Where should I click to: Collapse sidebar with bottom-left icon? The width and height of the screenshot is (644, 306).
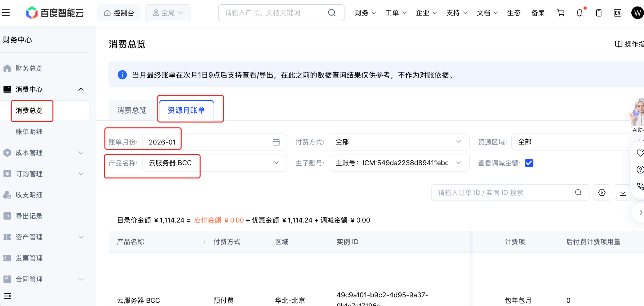[x=8, y=296]
